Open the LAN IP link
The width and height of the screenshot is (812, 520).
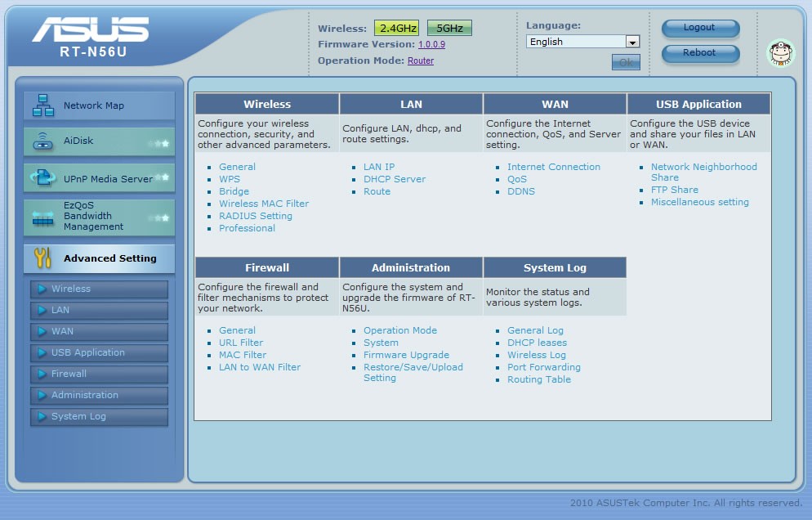point(379,167)
